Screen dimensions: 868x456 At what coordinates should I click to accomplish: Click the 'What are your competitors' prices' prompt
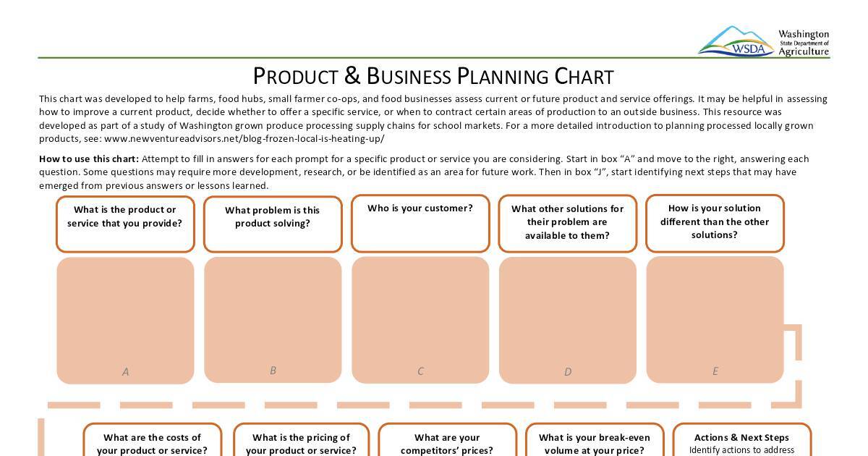[x=447, y=440]
